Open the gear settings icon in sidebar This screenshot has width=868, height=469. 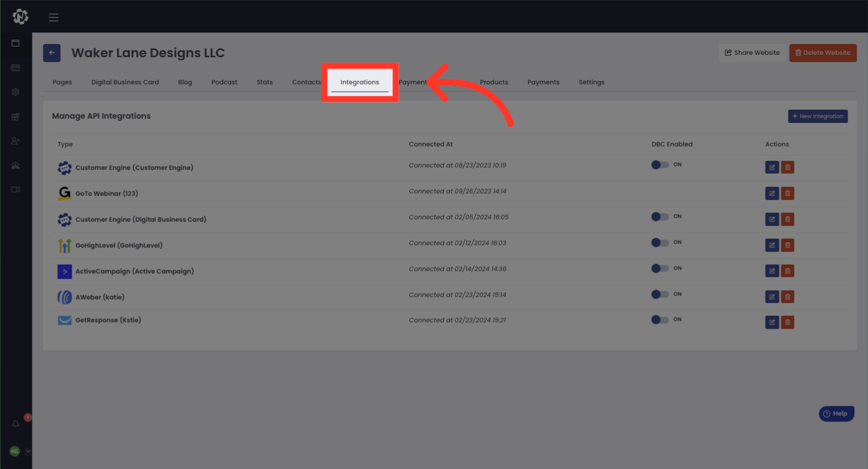point(16,92)
